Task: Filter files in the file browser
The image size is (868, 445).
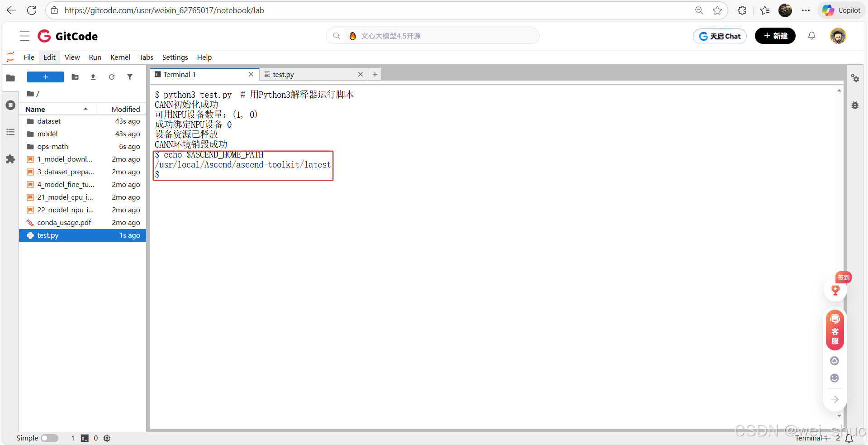Action: coord(130,77)
